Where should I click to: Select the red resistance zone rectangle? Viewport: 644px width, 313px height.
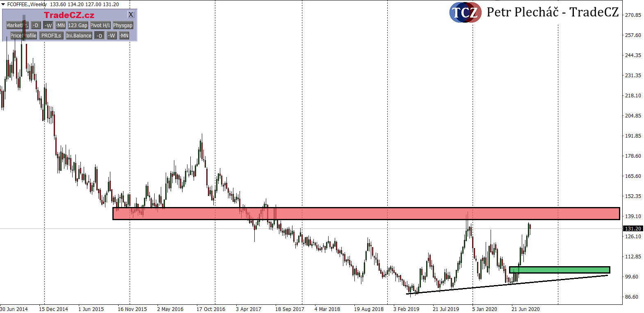pyautogui.click(x=366, y=214)
